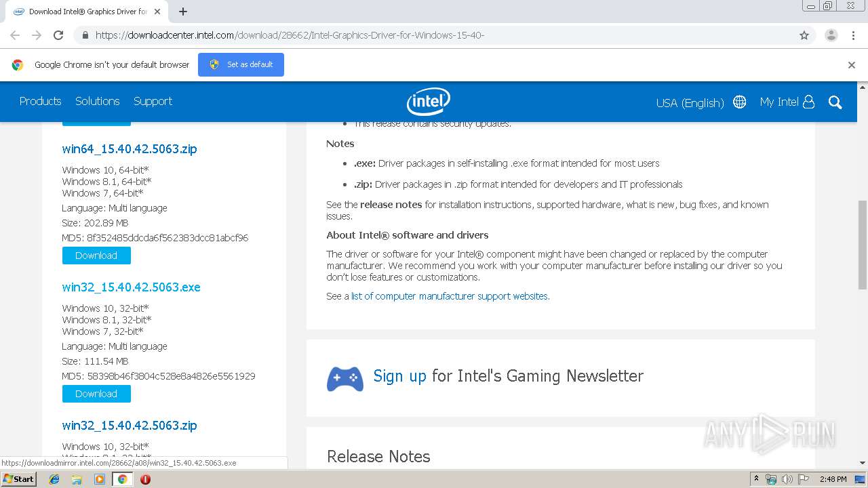Click the browser forward arrow
The width and height of the screenshot is (868, 488).
point(37,35)
